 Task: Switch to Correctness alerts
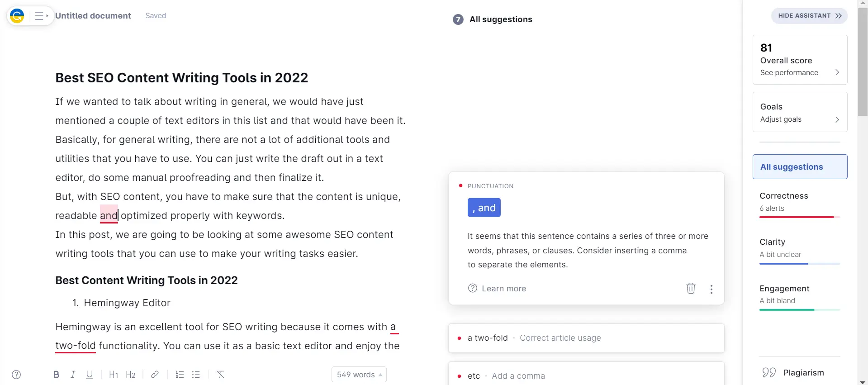point(800,202)
